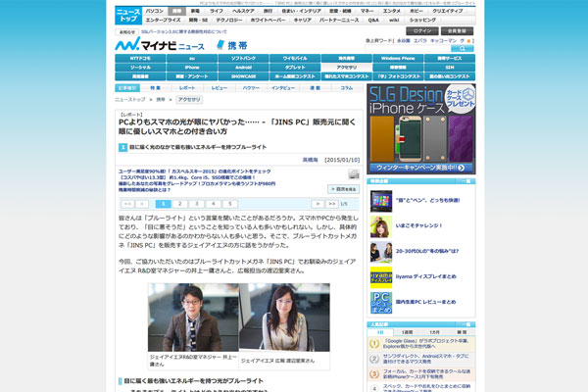
Task: Select the タブレット category tab
Action: point(295,68)
